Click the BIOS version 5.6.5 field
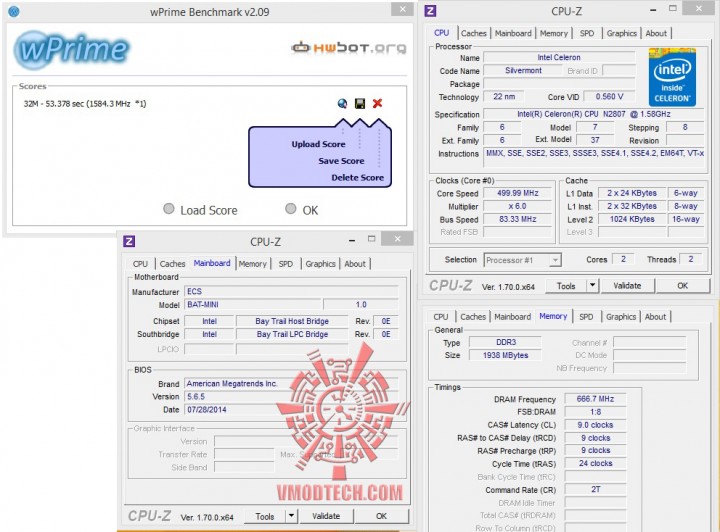720x532 pixels. 291,397
